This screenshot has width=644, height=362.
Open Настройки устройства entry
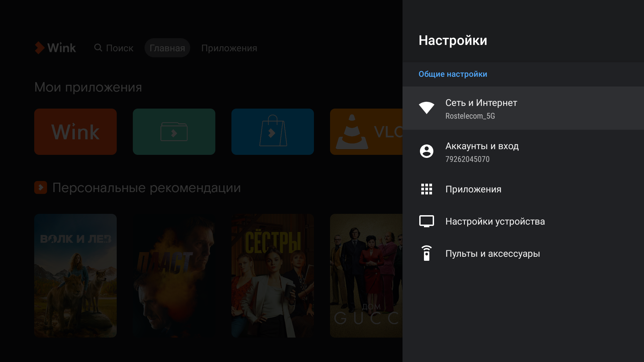coord(495,222)
